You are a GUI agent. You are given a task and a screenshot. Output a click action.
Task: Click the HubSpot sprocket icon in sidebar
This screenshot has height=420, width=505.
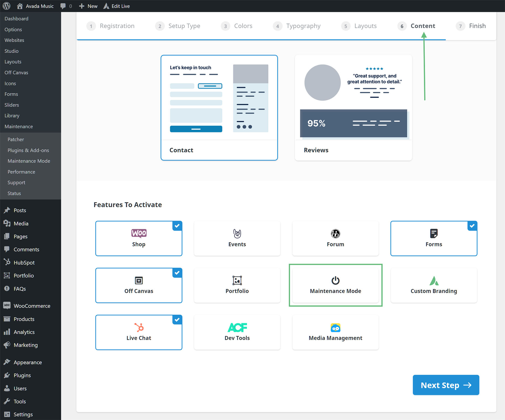click(7, 262)
